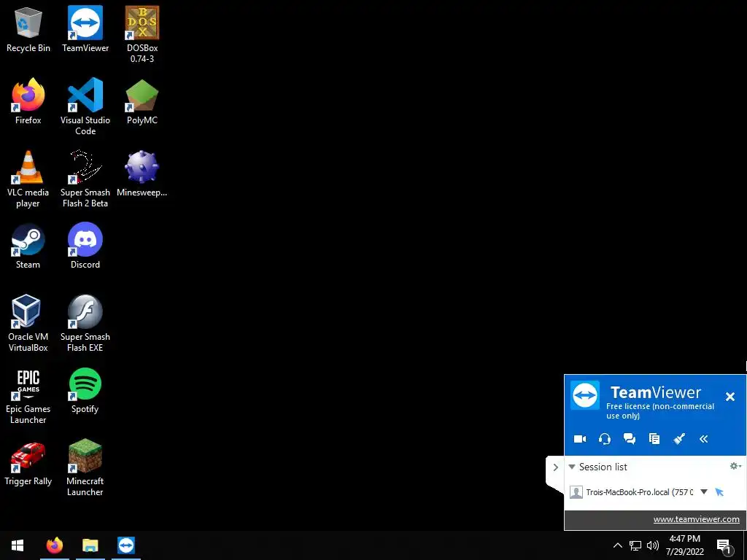
Task: Select the Trigger Rally desktop shortcut
Action: pos(28,463)
